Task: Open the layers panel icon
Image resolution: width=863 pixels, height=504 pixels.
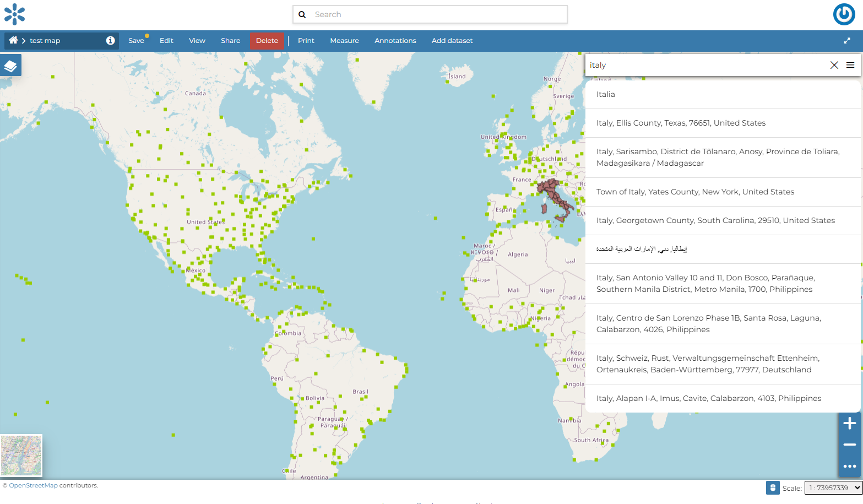Action: click(10, 66)
